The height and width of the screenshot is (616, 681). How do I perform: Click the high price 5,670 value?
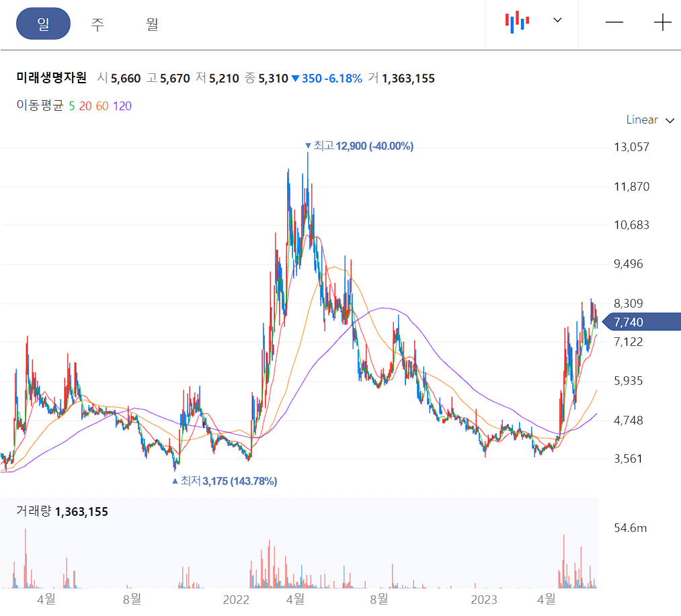click(x=175, y=79)
